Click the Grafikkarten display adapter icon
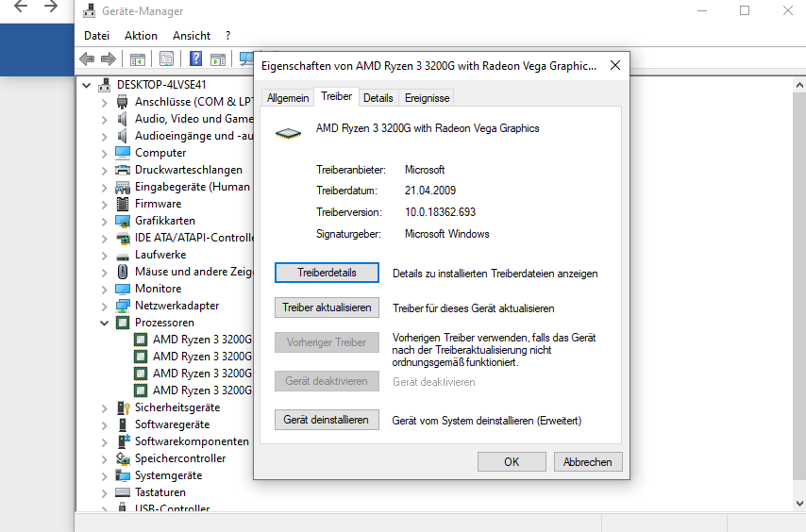This screenshot has width=806, height=532. (123, 221)
